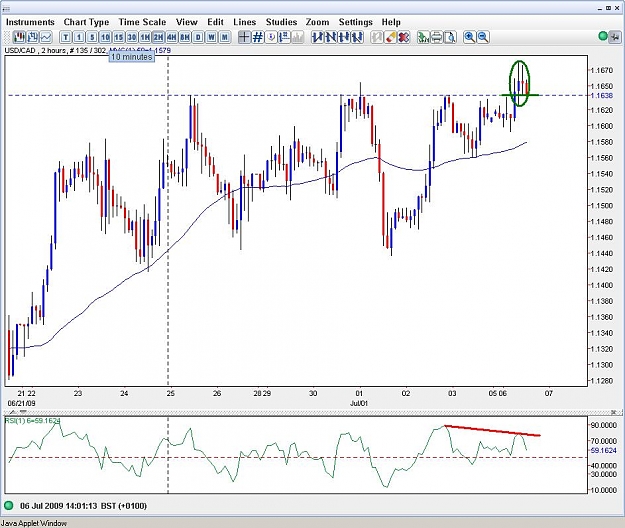Open the View menu
Viewport: 625px width, 528px height.
tap(187, 22)
